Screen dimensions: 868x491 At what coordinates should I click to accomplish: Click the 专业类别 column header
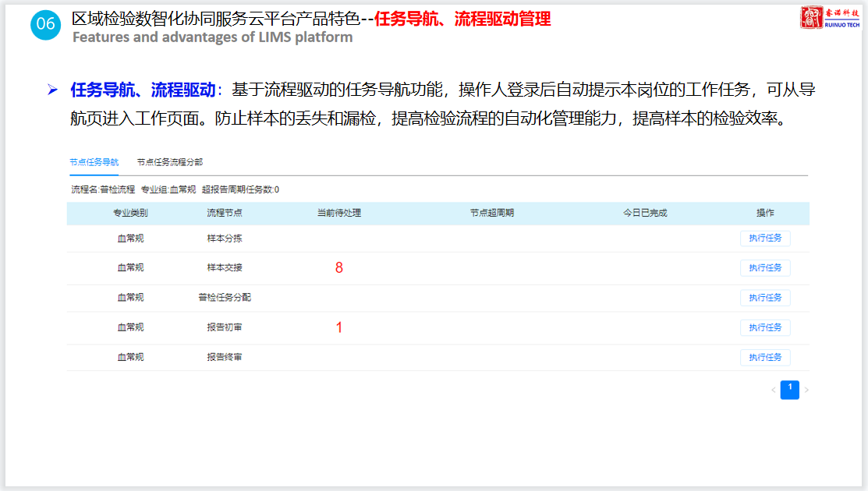(x=130, y=213)
